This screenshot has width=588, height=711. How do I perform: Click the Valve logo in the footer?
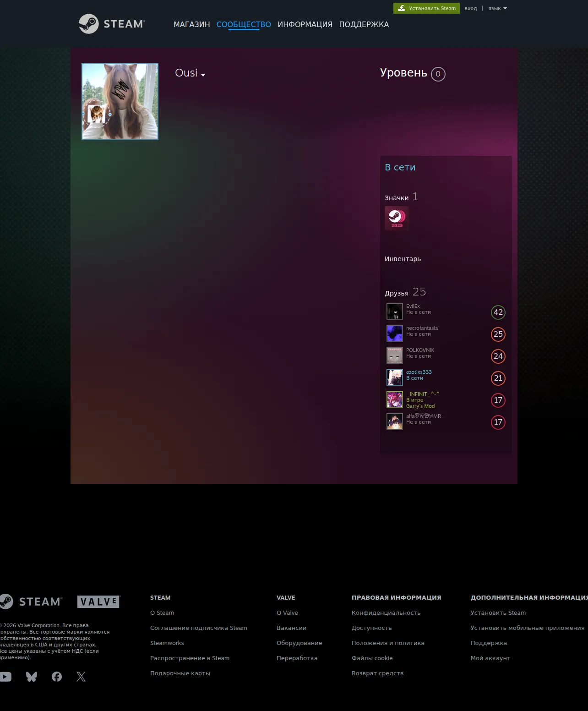coord(98,602)
